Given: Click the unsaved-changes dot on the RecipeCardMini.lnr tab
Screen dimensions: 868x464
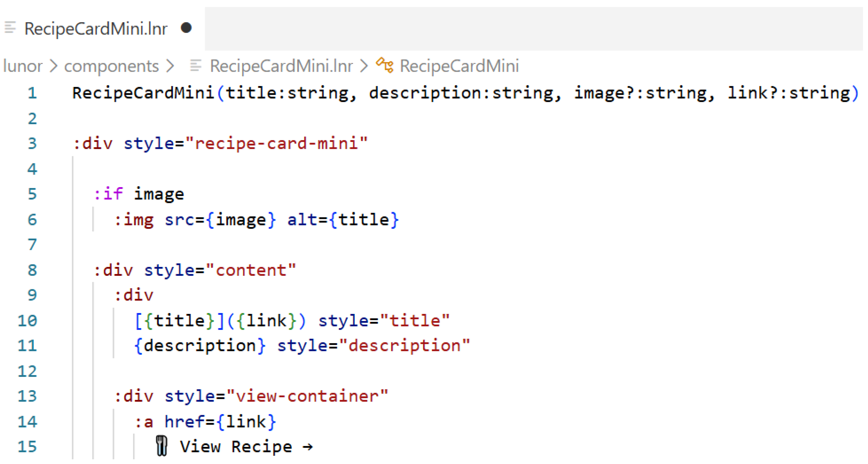Looking at the screenshot, I should pyautogui.click(x=186, y=28).
